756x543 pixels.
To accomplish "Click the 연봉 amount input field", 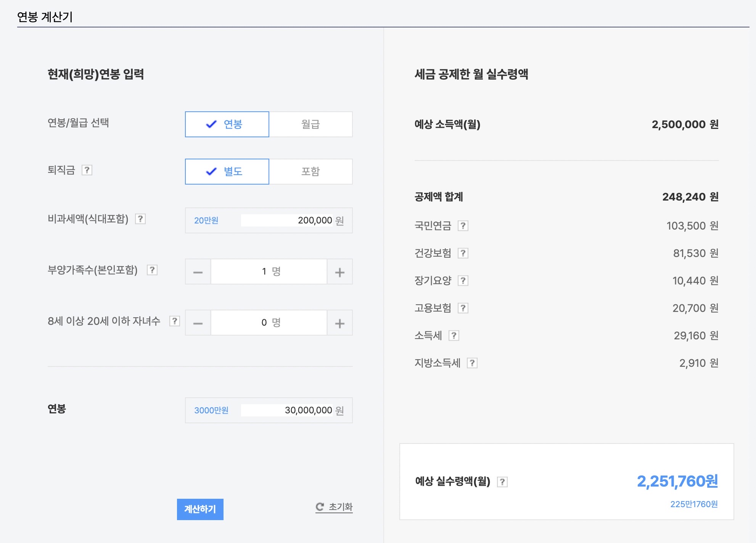I will pos(287,410).
